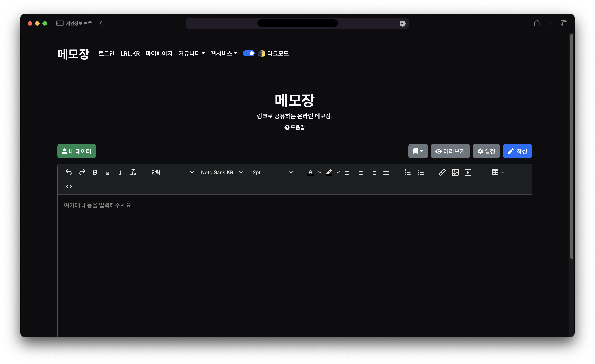This screenshot has width=595, height=364.
Task: Clear formatting with the Tx icon
Action: click(x=133, y=172)
